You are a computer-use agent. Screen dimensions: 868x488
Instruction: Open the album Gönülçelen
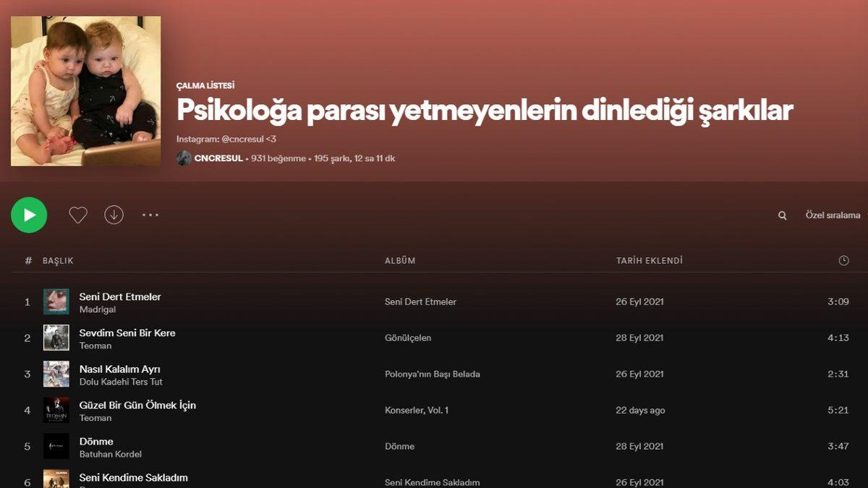[x=409, y=338]
